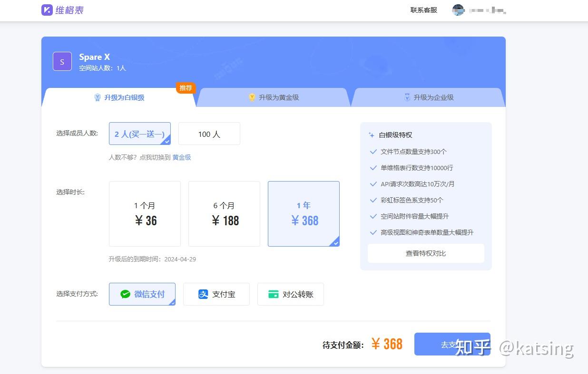Click the user avatar in header

(458, 10)
